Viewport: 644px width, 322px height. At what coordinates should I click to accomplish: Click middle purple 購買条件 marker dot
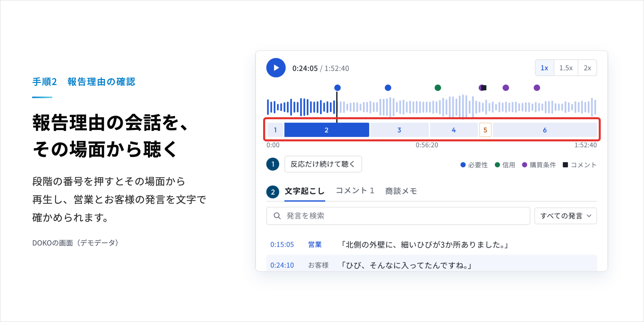(x=506, y=88)
